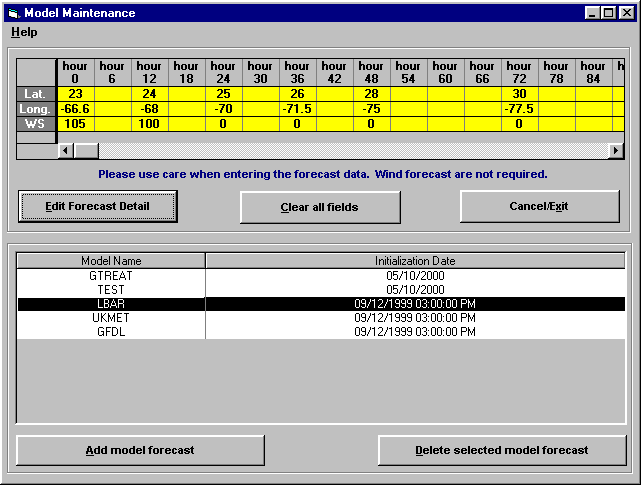Click the Cancel/Exit button
The image size is (641, 485).
click(x=540, y=207)
